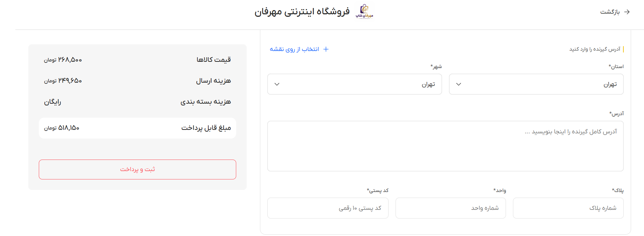Image resolution: width=644 pixels, height=236 pixels.
Task: Open the استان (province) dropdown
Action: [x=536, y=84]
